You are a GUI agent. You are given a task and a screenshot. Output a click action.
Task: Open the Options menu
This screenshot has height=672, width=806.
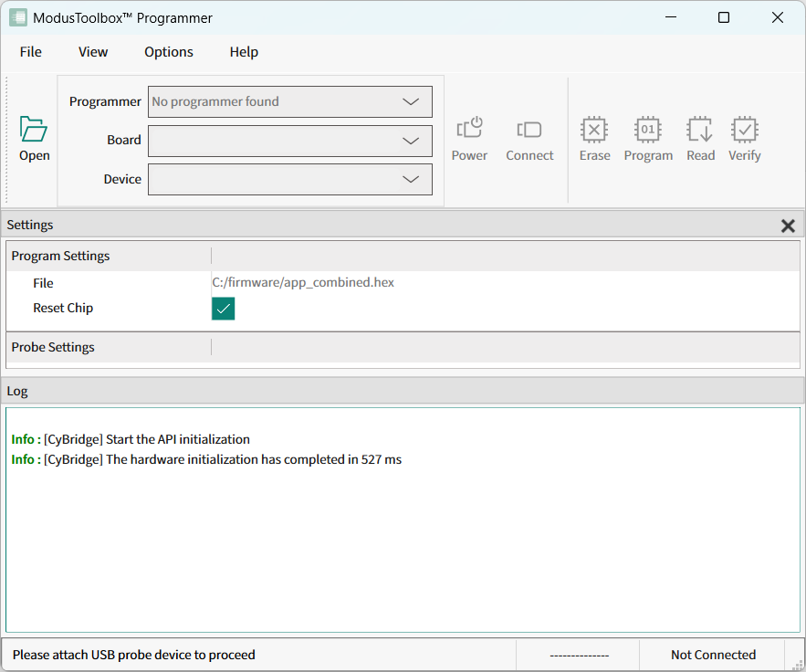point(169,52)
